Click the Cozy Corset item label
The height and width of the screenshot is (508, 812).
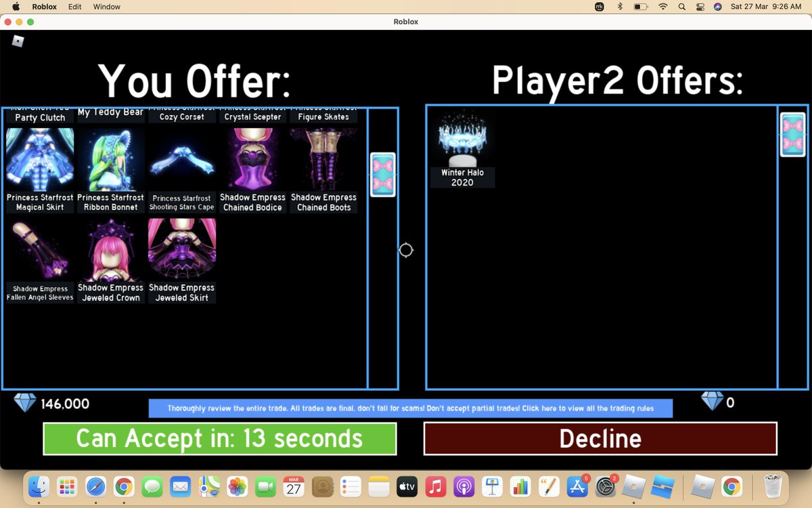coord(182,117)
